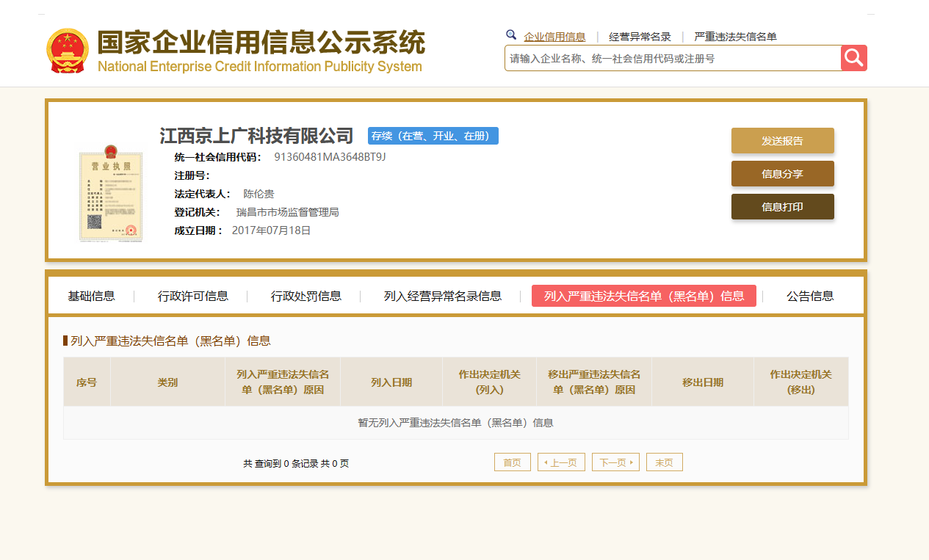Open the business license thumbnail image
Viewport: 929px width, 560px height.
pos(110,194)
